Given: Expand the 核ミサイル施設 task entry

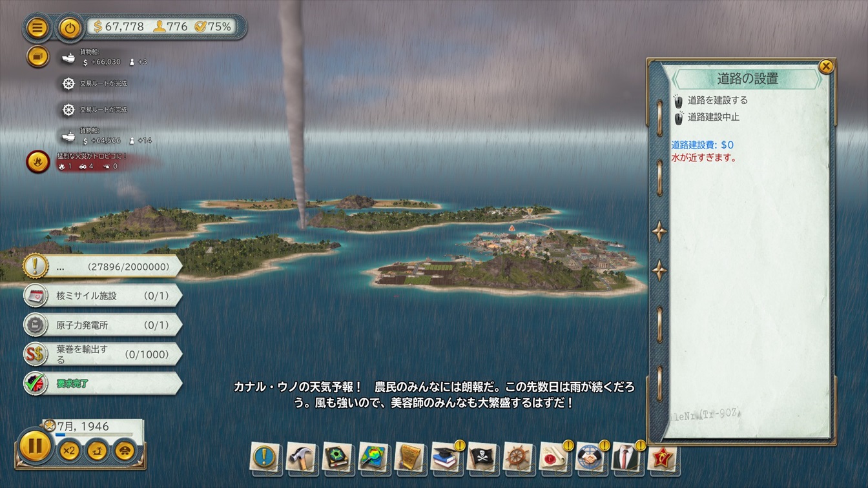Looking at the screenshot, I should pos(103,296).
